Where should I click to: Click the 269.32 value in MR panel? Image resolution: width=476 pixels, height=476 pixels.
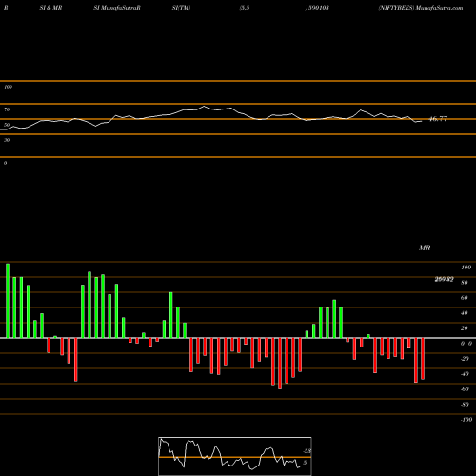pyautogui.click(x=444, y=279)
